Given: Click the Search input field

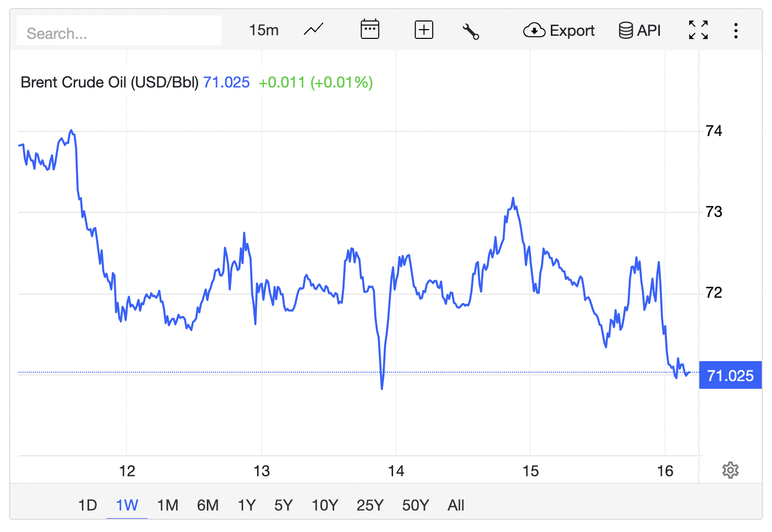Looking at the screenshot, I should tap(119, 31).
